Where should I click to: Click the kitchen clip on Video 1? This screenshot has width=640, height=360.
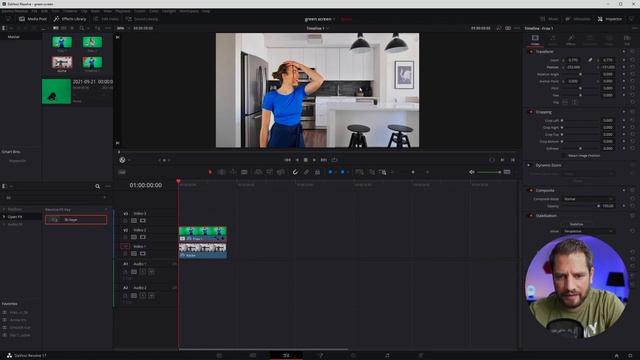pos(202,250)
